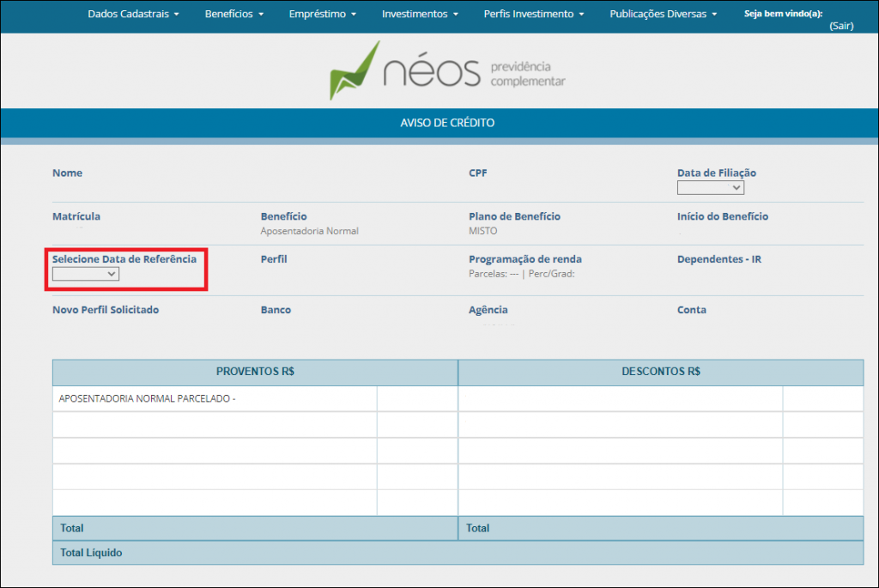
Task: Open the Dados Cadastrais menu
Action: [133, 15]
